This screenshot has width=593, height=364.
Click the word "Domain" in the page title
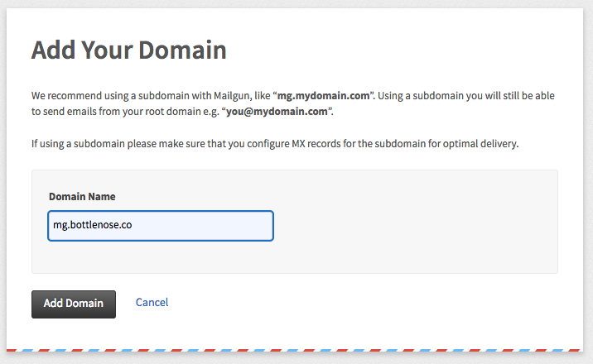[182, 50]
